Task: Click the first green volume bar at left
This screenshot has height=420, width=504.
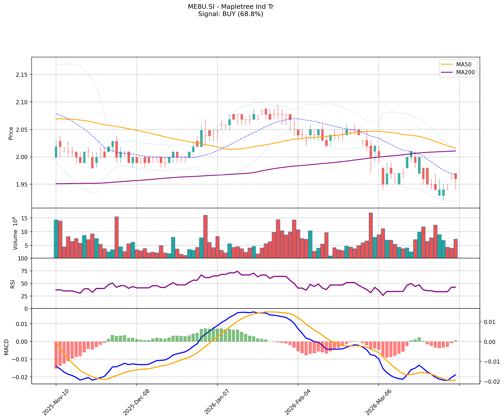Action: [x=56, y=239]
